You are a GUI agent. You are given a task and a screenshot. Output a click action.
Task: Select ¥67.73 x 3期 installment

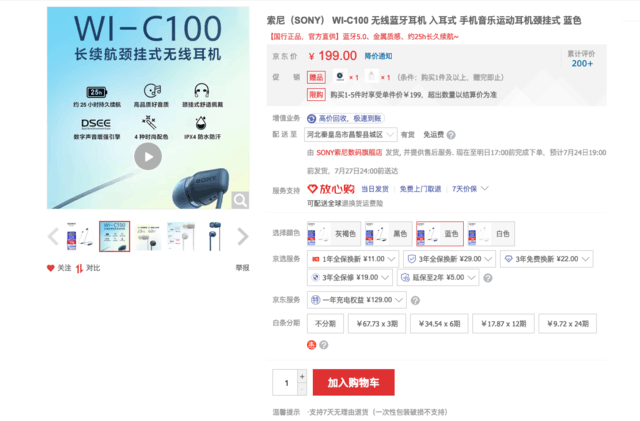tap(377, 324)
